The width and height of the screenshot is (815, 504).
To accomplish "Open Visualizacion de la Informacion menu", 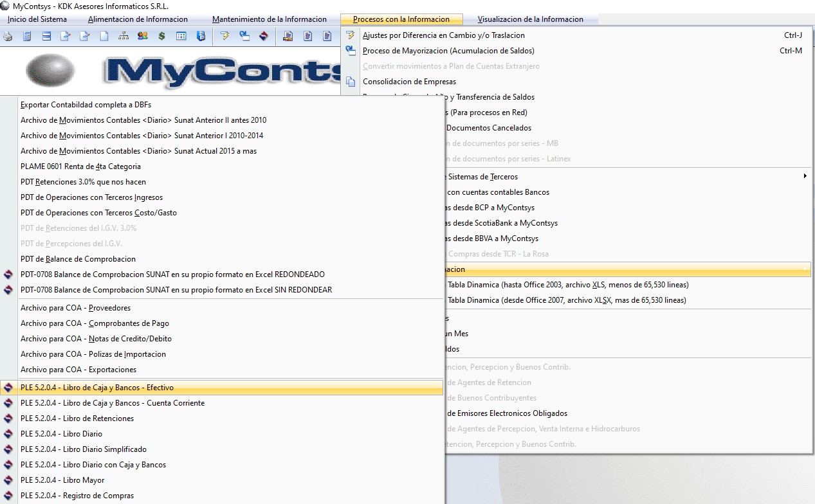I will 530,19.
